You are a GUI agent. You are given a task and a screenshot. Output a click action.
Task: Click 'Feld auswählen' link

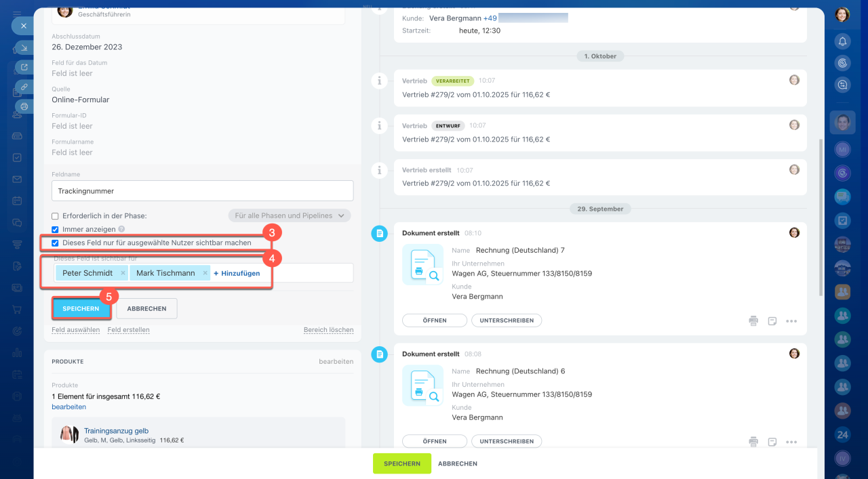pyautogui.click(x=75, y=330)
